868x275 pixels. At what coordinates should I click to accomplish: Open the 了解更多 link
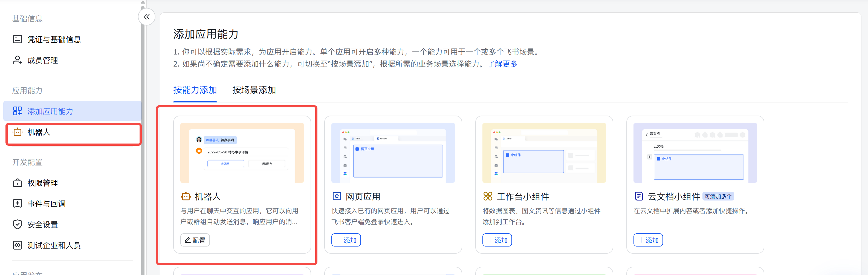tap(502, 64)
